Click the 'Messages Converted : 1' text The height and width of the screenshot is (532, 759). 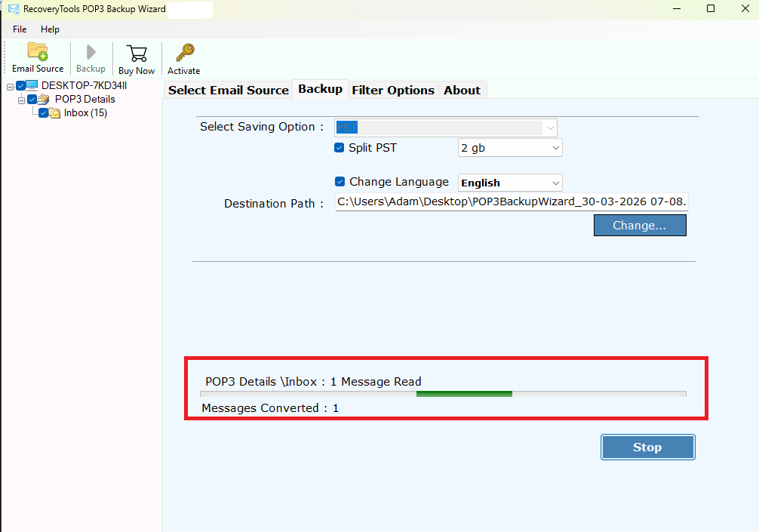[270, 408]
